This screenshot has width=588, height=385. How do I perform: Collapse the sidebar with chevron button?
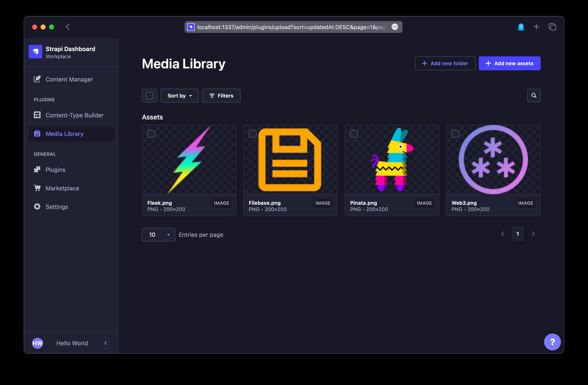tap(105, 343)
